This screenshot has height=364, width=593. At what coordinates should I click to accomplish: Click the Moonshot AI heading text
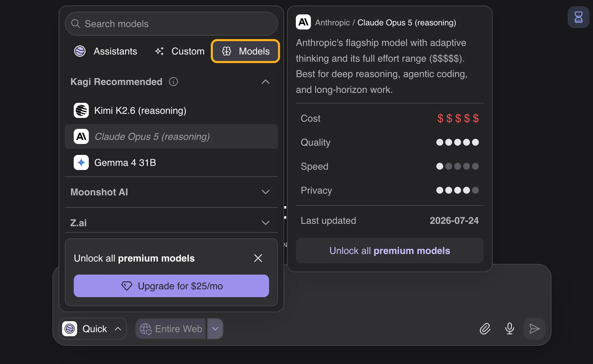tap(99, 192)
